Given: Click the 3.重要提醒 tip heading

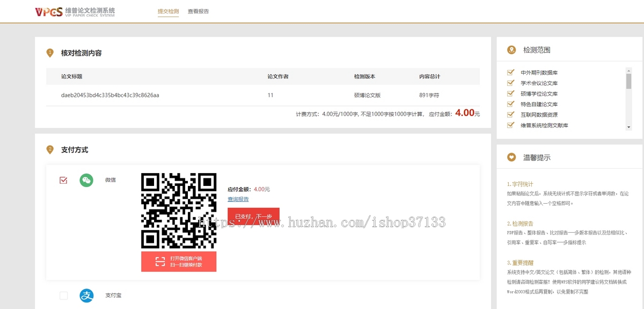Looking at the screenshot, I should point(520,263).
